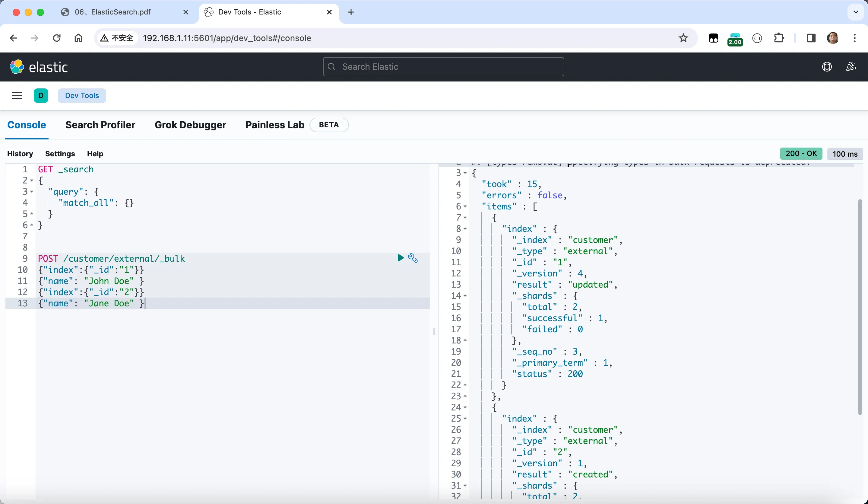Click the History tab in console
The image size is (868, 504).
pos(20,154)
